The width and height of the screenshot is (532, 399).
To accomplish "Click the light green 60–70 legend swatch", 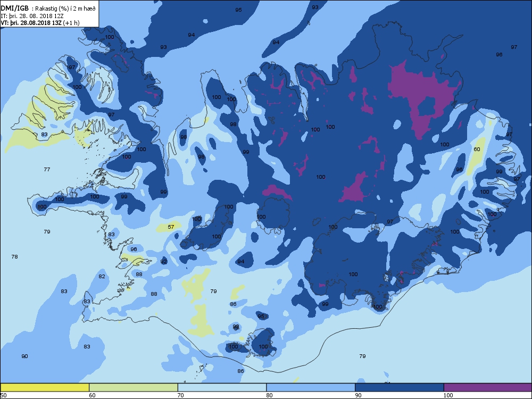I will click(x=134, y=387).
